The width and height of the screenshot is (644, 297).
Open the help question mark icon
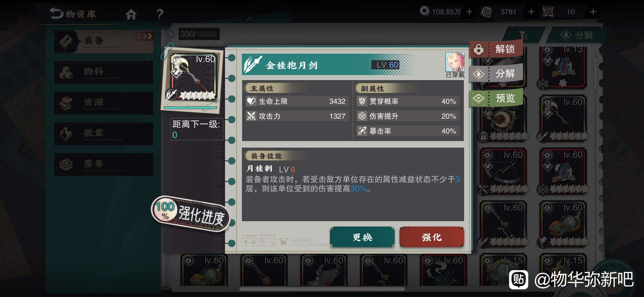click(160, 14)
